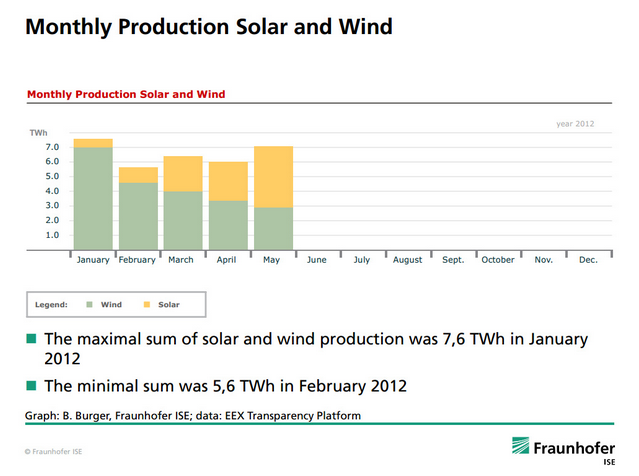Click the green bullet before 'The minimal sum'
639x476 pixels.
(31, 386)
